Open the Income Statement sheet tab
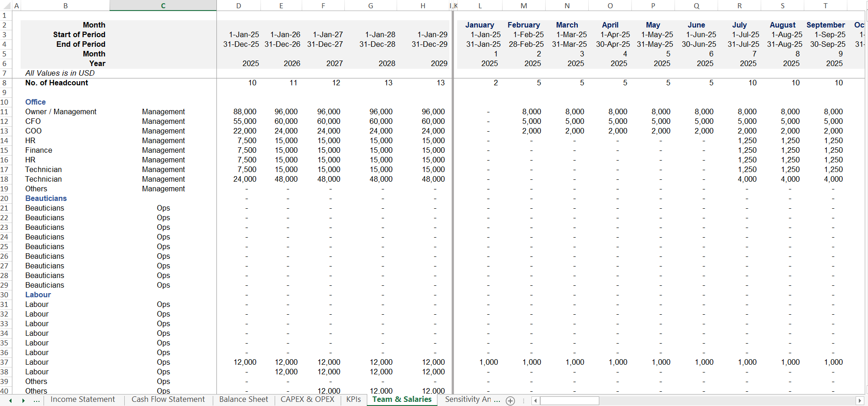Viewport: 868px width, 406px height. (x=83, y=400)
